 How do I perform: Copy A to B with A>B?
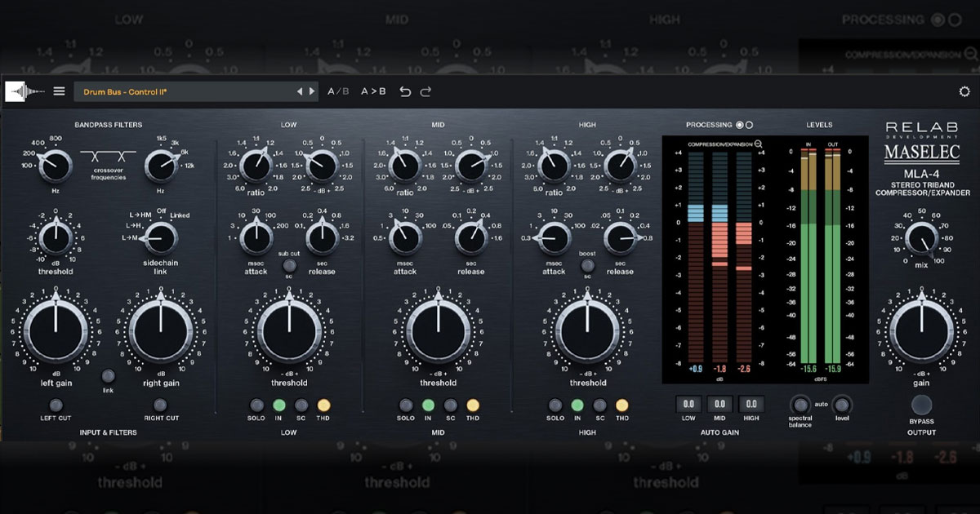373,91
